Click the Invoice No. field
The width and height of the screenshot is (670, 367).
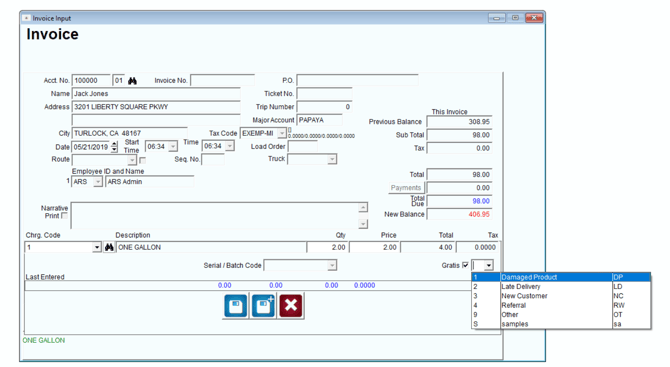pyautogui.click(x=222, y=81)
